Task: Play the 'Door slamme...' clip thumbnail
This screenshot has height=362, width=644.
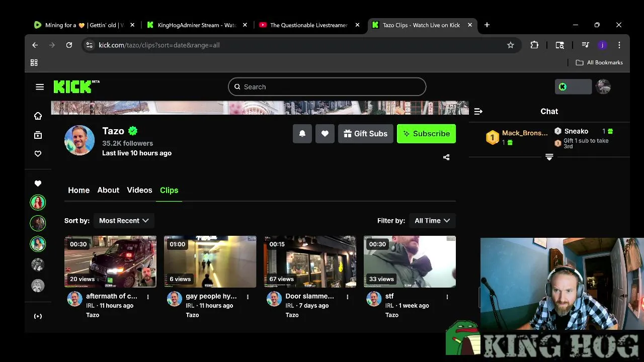Action: 310,261
